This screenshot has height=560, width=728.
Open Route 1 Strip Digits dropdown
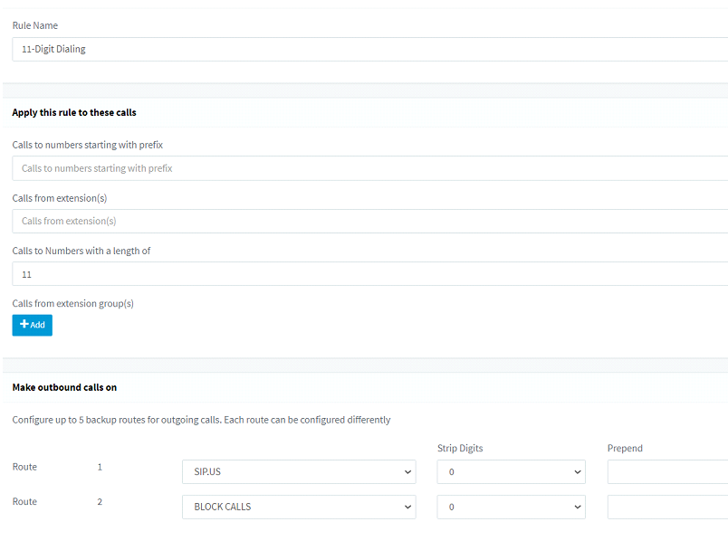[x=512, y=472]
